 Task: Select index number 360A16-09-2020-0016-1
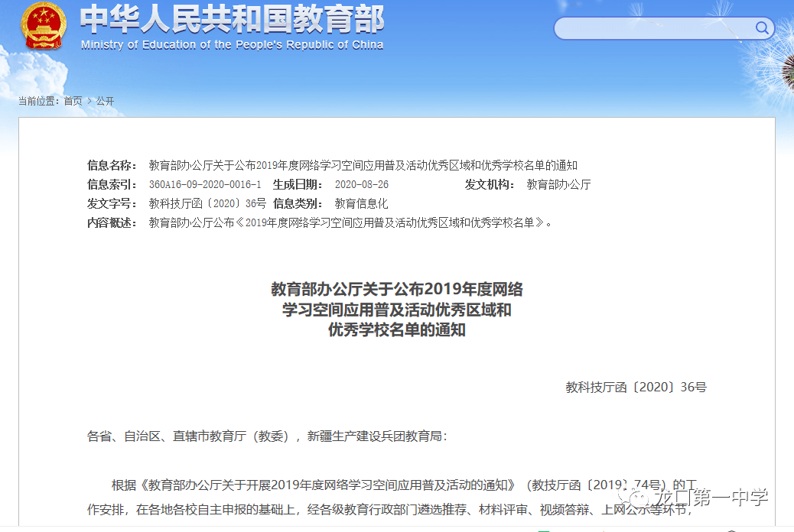click(x=205, y=184)
